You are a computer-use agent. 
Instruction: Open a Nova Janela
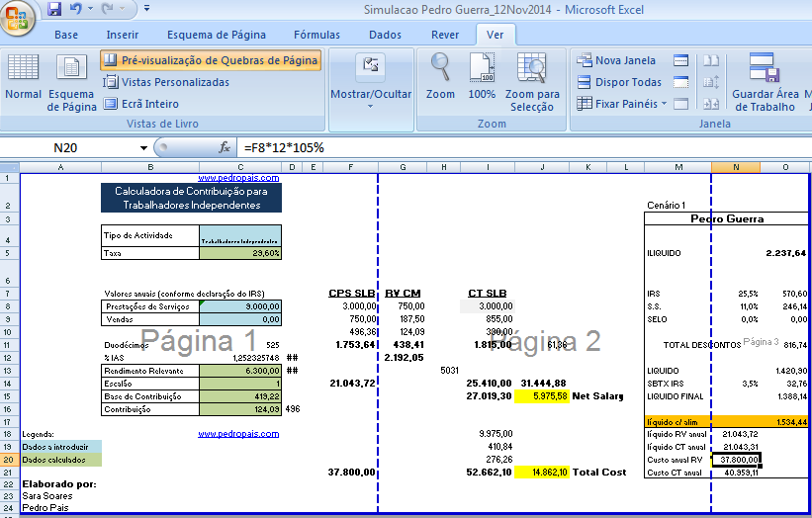click(x=616, y=60)
